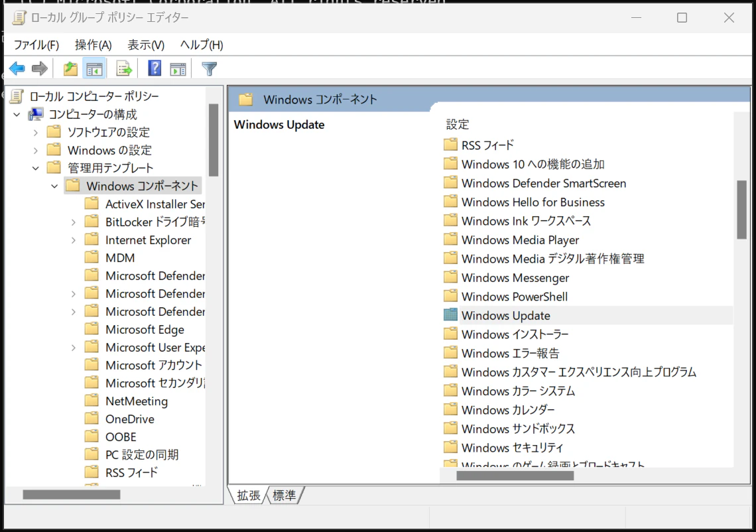Screen dimensions: 756x532
Task: Switch to the 標準 tab
Action: (284, 496)
